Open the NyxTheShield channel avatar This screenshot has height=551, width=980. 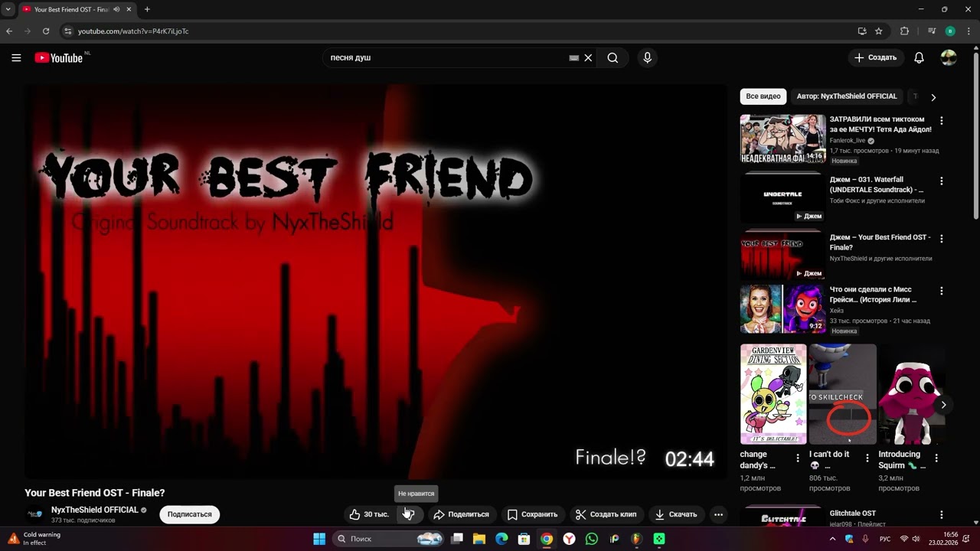[34, 514]
